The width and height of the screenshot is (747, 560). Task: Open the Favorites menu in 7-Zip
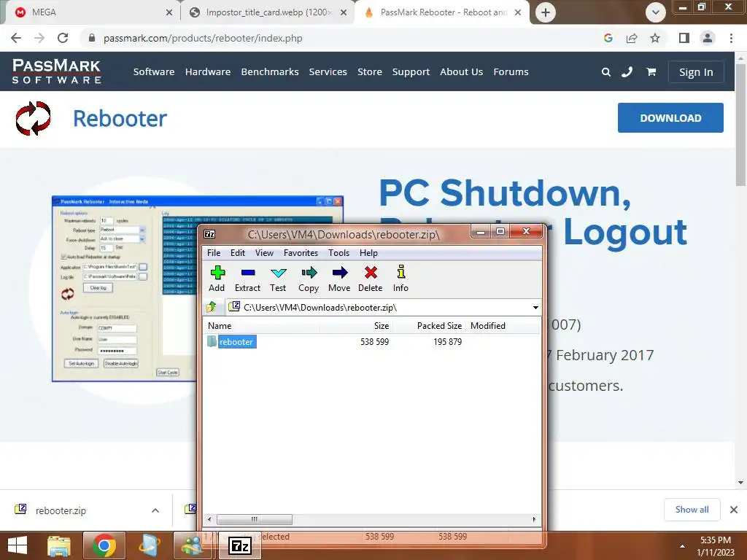[301, 253]
